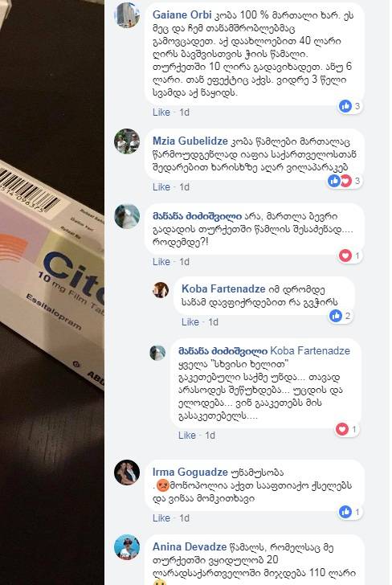The width and height of the screenshot is (392, 585).
Task: Click Koba Fartenadze's name in first reply
Action: click(223, 288)
